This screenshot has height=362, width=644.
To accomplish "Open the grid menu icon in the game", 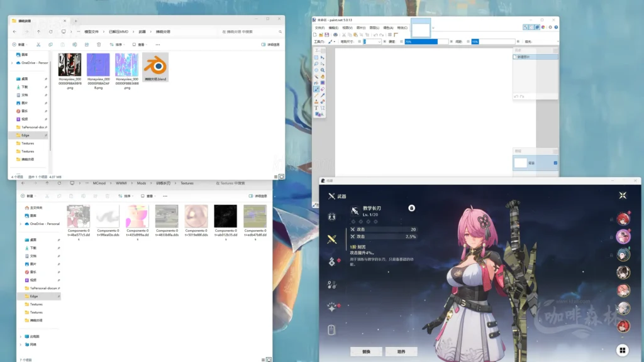I will point(621,350).
